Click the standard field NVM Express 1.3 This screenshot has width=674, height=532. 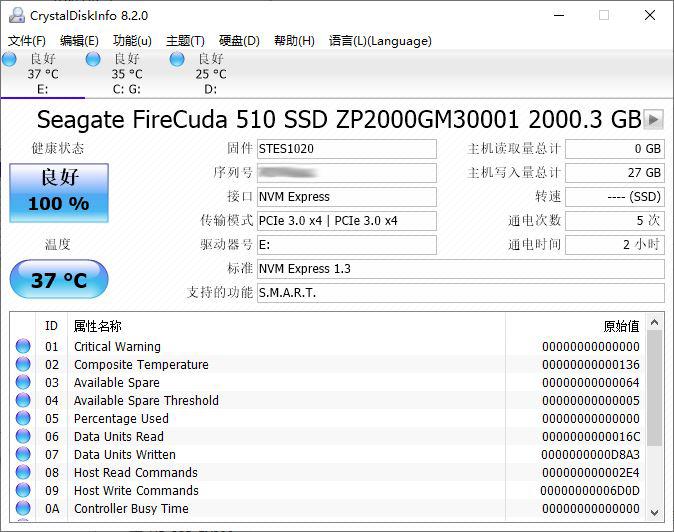[461, 269]
